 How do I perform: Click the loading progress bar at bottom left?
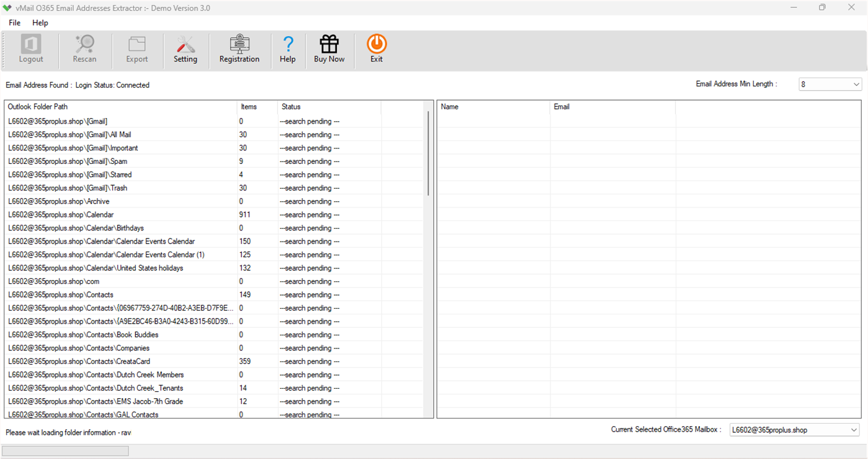click(65, 450)
